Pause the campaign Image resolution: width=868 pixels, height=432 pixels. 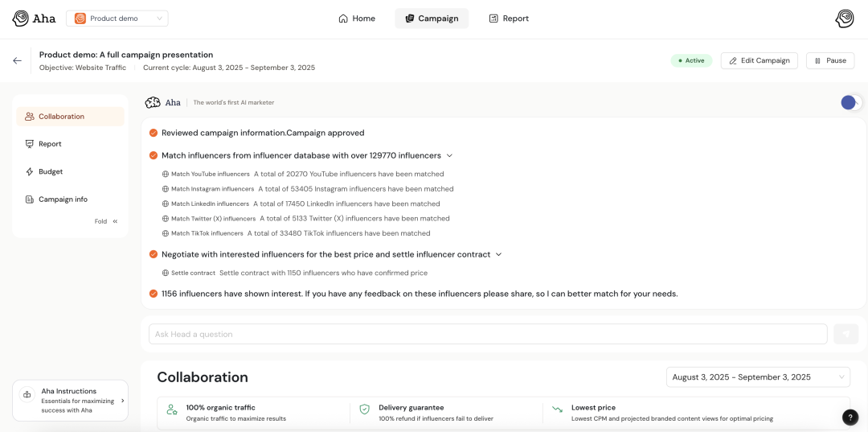[829, 60]
